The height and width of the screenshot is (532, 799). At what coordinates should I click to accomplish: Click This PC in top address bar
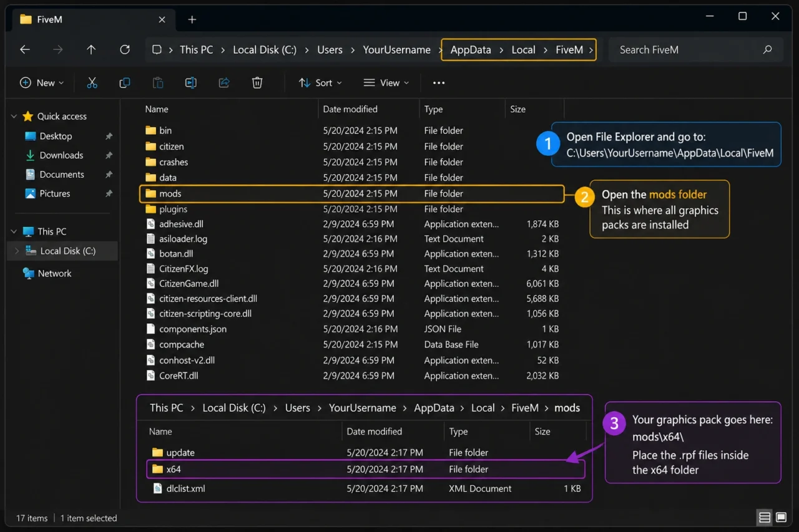(196, 50)
